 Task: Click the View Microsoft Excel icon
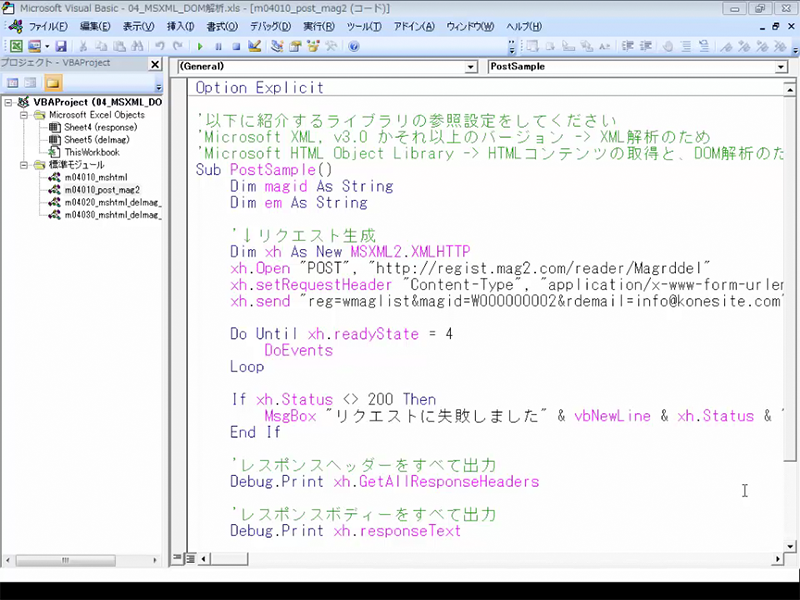[16, 46]
